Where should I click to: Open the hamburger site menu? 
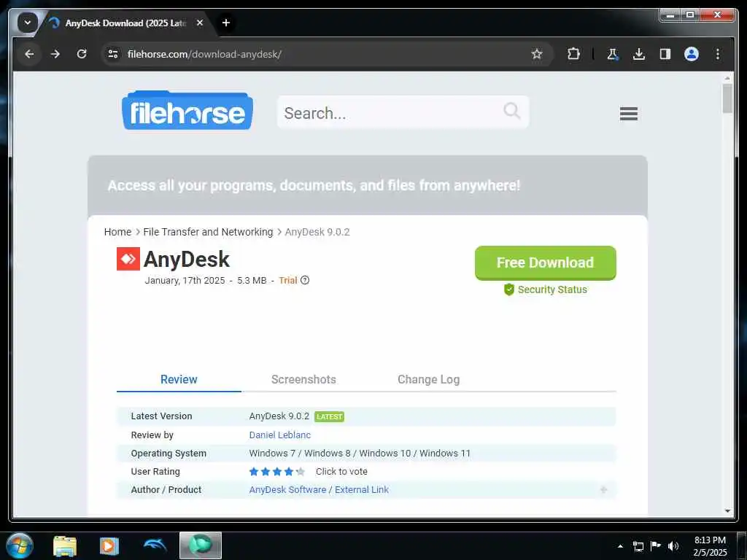pyautogui.click(x=628, y=113)
